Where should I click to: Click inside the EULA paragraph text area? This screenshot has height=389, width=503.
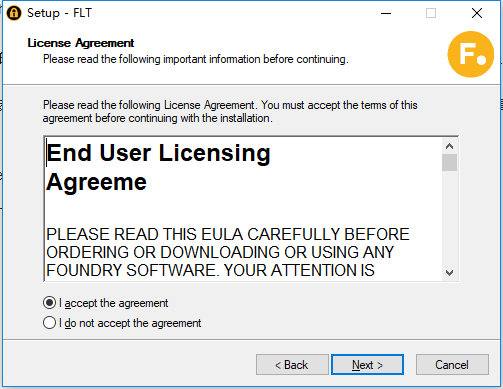tap(227, 252)
